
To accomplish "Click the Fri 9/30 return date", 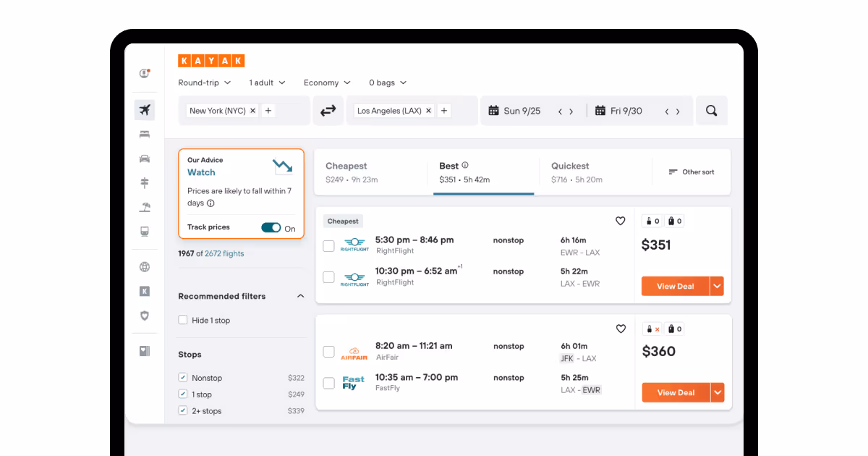I will [626, 111].
